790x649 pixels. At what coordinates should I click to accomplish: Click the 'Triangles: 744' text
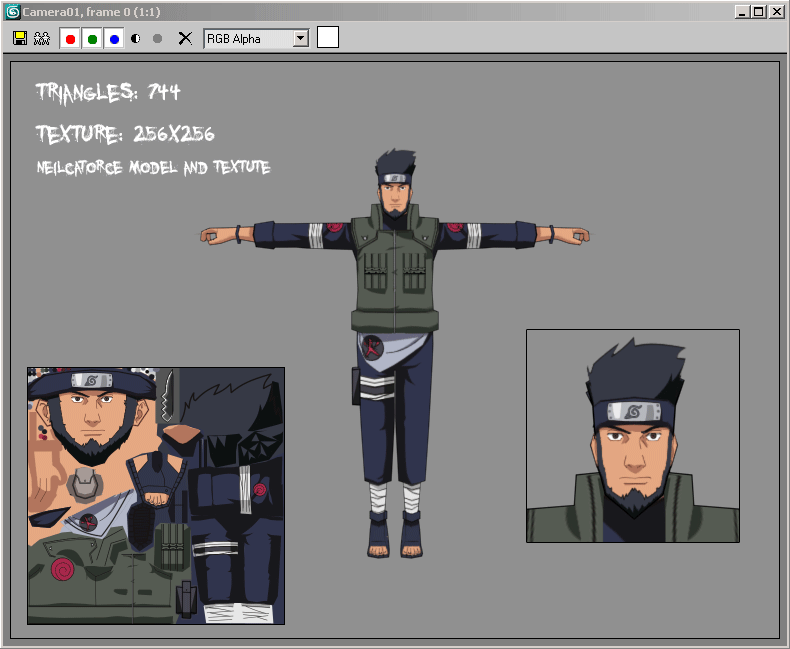[108, 93]
